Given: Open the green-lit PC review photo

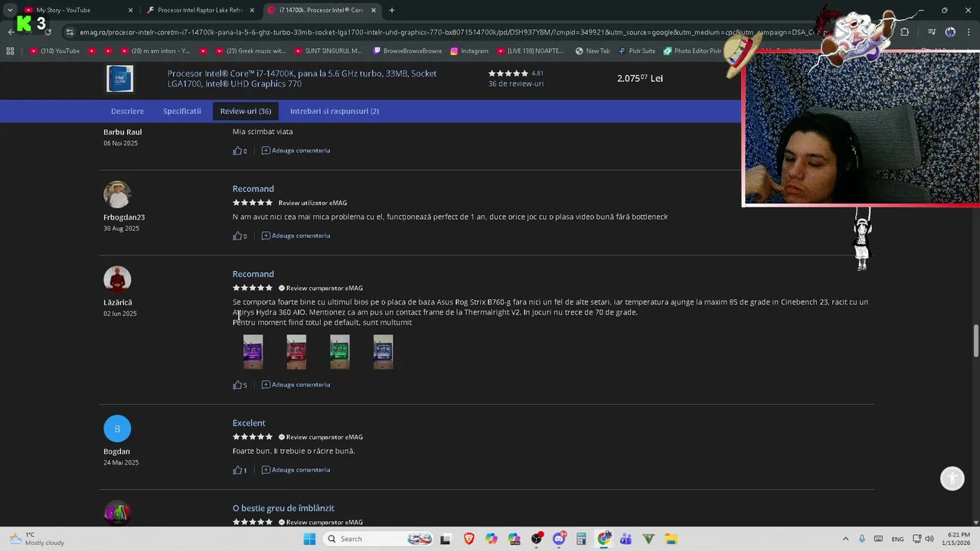Looking at the screenshot, I should click(x=340, y=352).
